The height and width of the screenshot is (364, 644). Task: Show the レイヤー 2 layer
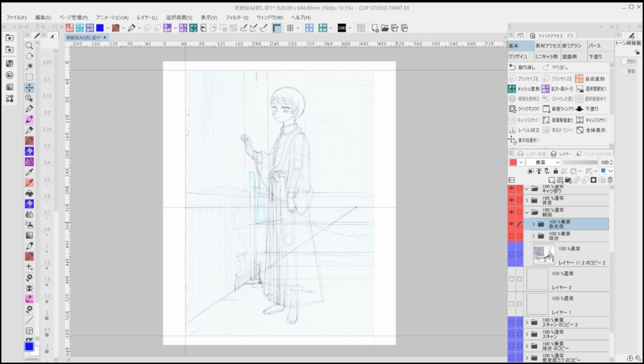click(x=511, y=279)
